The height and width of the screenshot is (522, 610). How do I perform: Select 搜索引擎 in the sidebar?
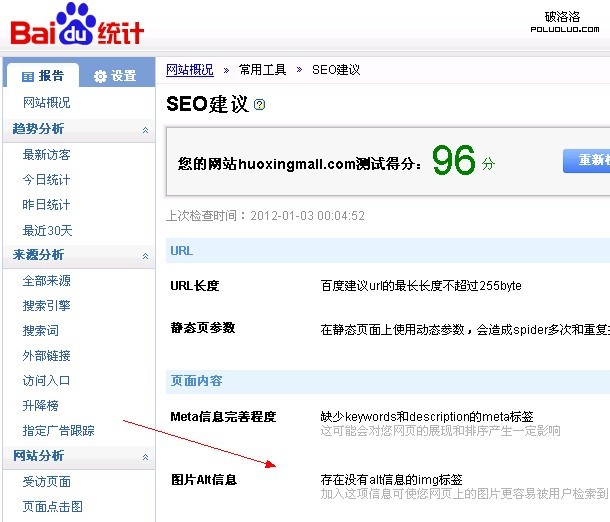(46, 306)
